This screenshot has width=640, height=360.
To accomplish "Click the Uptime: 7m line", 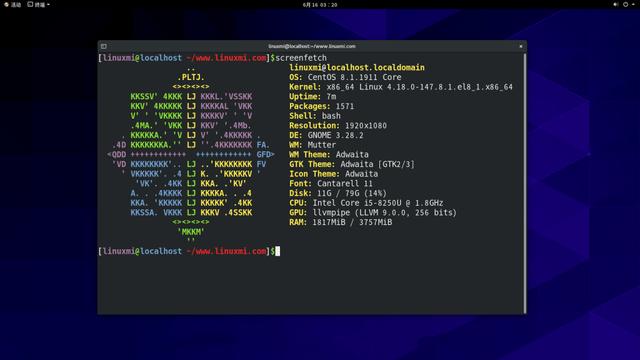I will coord(313,97).
